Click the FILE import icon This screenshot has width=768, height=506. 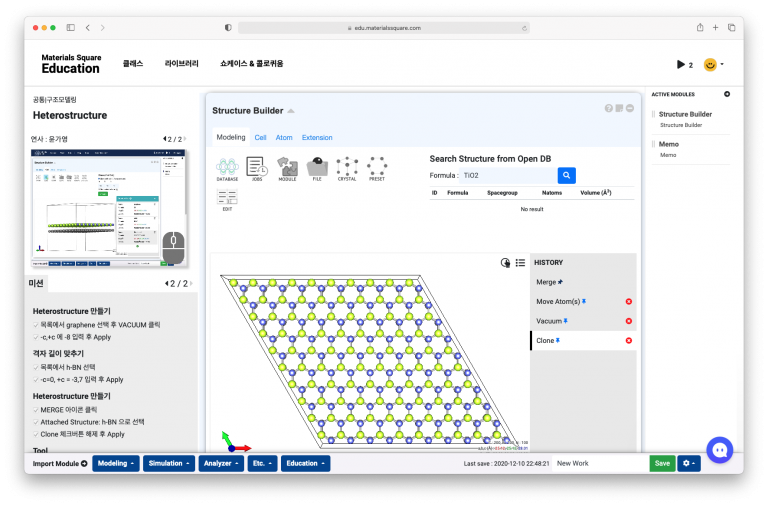tap(317, 167)
